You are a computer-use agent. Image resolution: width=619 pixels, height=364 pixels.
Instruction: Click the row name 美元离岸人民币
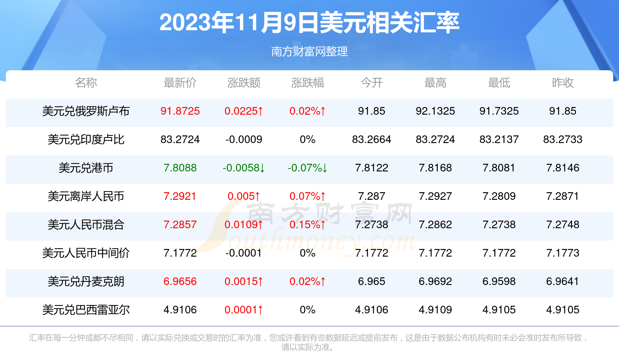pyautogui.click(x=86, y=196)
